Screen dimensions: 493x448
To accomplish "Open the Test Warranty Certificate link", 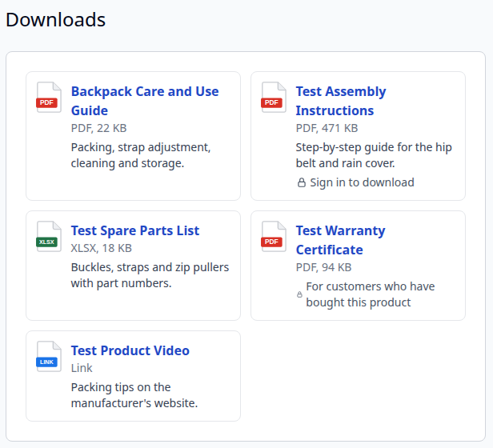I will 340,240.
